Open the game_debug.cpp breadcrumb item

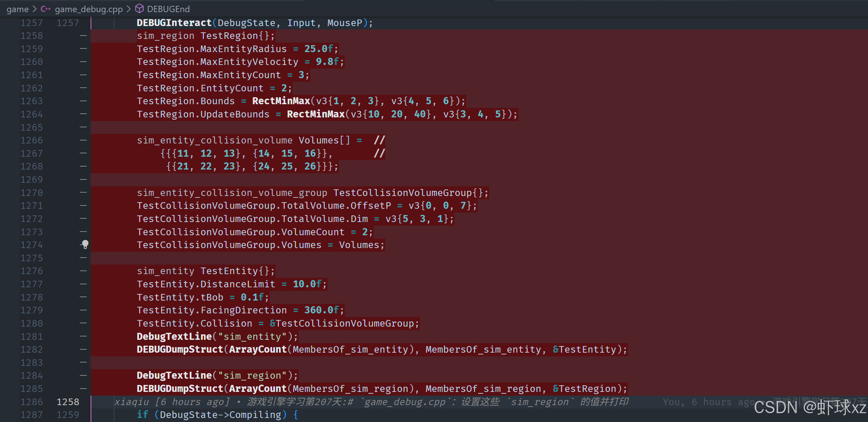coord(88,9)
